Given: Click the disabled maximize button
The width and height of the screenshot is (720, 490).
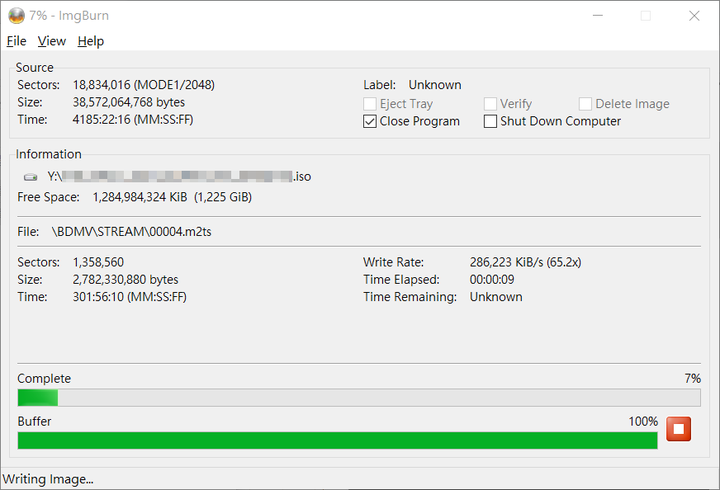Looking at the screenshot, I should point(646,16).
